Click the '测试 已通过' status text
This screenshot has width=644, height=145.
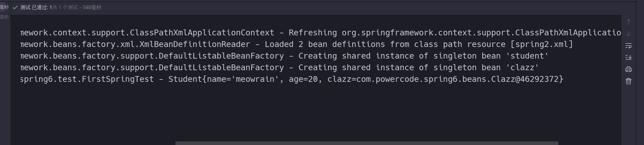[x=34, y=8]
